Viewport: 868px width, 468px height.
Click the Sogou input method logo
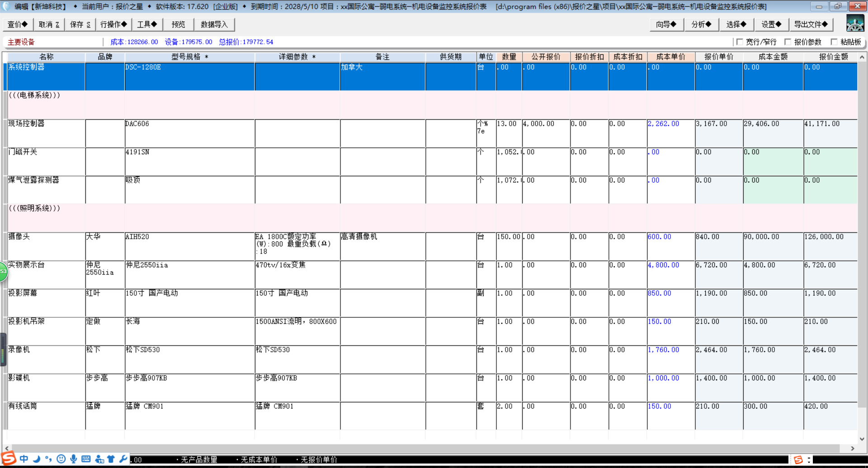pyautogui.click(x=9, y=459)
